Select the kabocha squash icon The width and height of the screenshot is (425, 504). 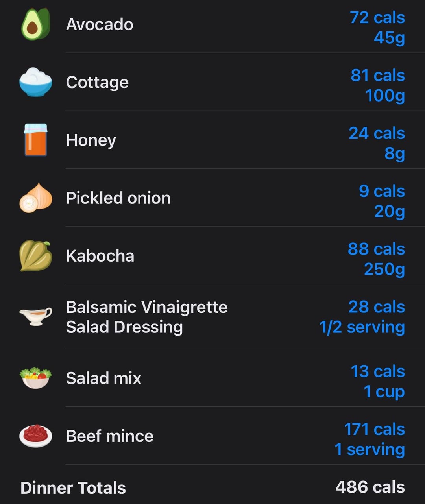click(x=36, y=256)
